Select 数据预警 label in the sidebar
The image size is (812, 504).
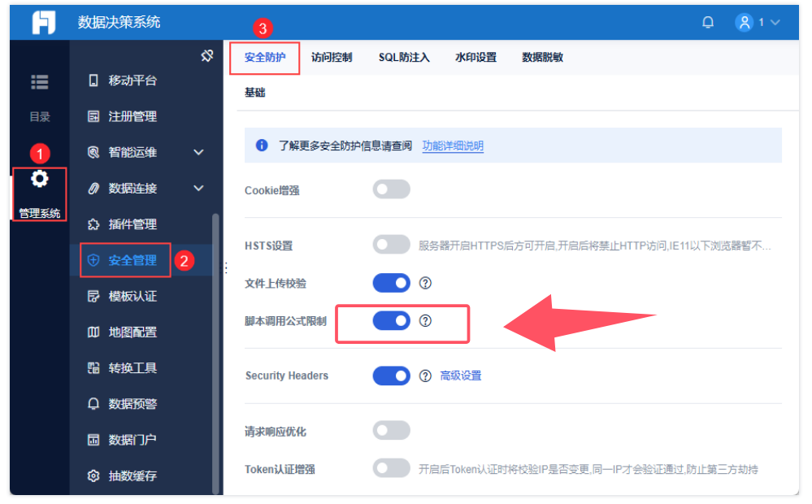pos(132,403)
